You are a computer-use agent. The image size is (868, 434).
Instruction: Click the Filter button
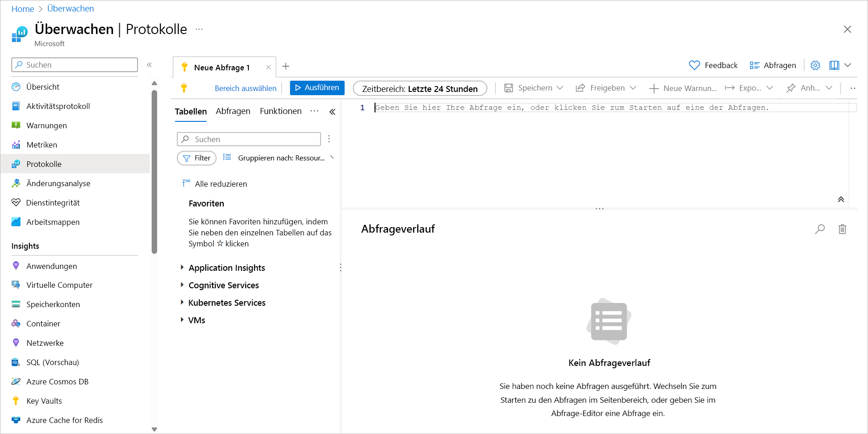click(197, 158)
